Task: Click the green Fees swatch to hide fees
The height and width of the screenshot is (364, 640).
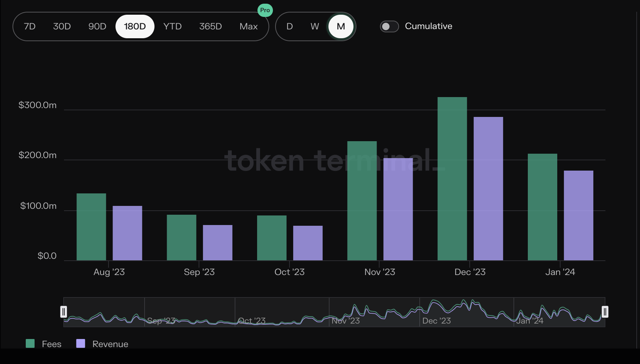Action: click(31, 343)
